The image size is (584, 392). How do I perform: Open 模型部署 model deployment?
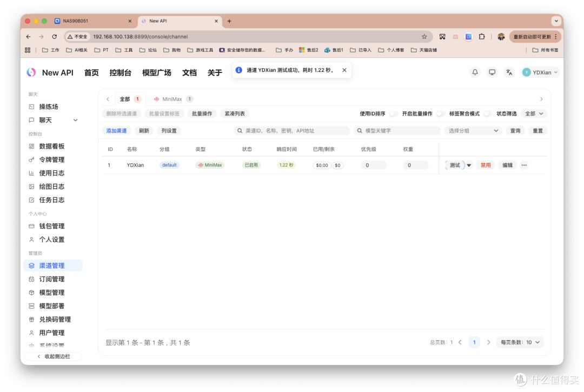[53, 305]
